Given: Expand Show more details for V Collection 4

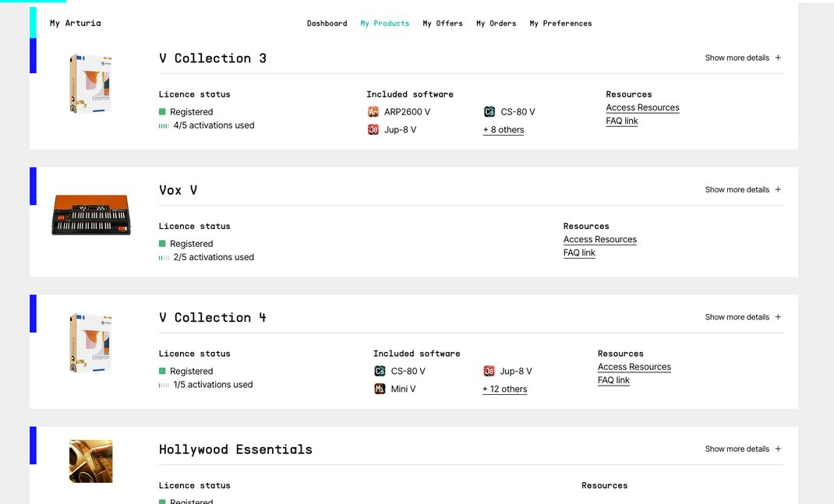Looking at the screenshot, I should 743,317.
